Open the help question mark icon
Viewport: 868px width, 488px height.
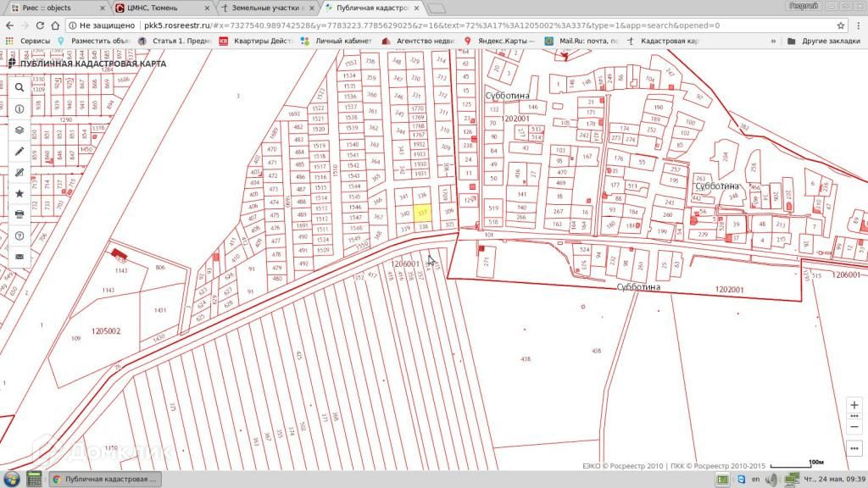(x=19, y=236)
